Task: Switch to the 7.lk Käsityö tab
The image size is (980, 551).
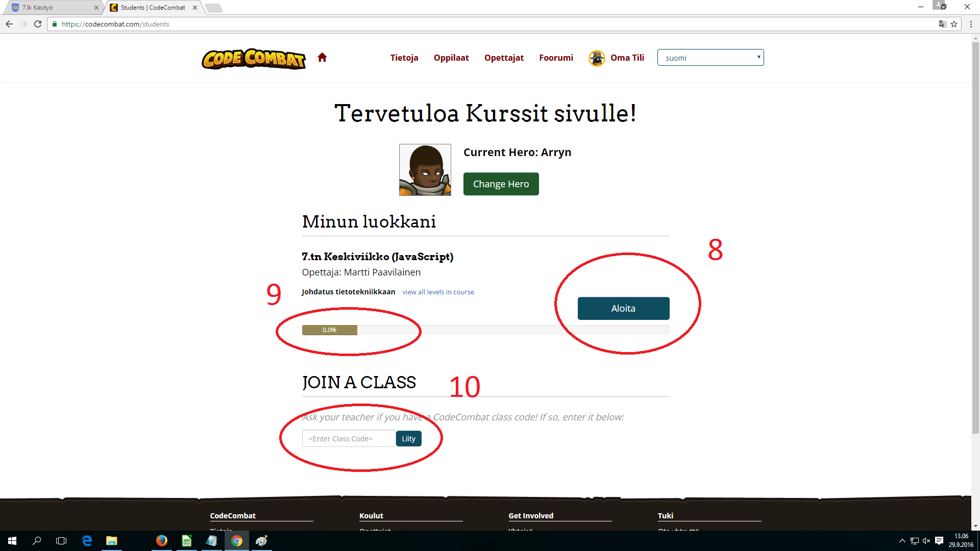Action: (51, 8)
